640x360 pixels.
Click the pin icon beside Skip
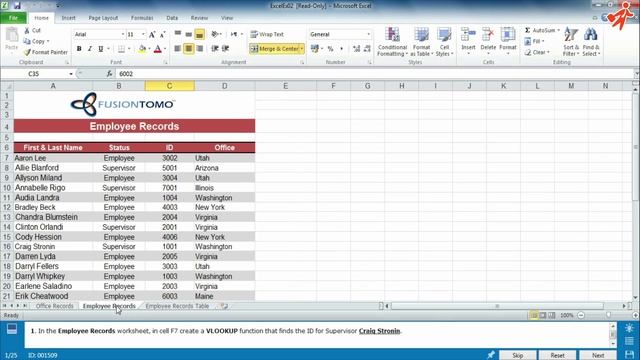point(491,355)
